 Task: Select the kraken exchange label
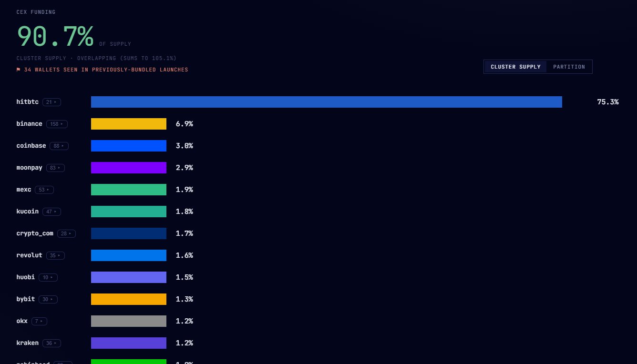click(x=28, y=343)
